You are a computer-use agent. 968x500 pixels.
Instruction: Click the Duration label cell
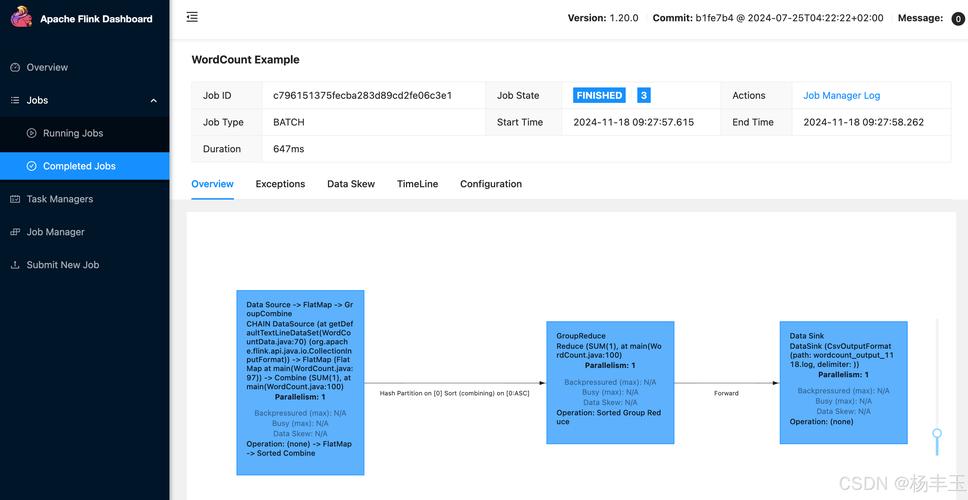(227, 149)
